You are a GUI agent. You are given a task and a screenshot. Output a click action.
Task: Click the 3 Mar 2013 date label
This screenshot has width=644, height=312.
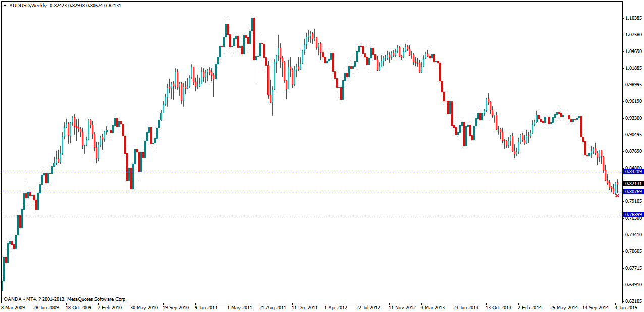(433, 307)
